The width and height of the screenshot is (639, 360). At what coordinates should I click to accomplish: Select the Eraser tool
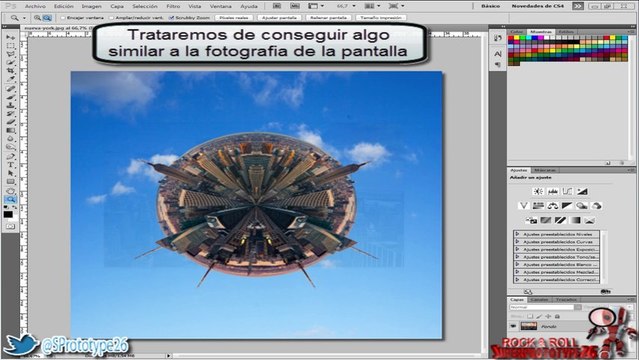pos(11,122)
